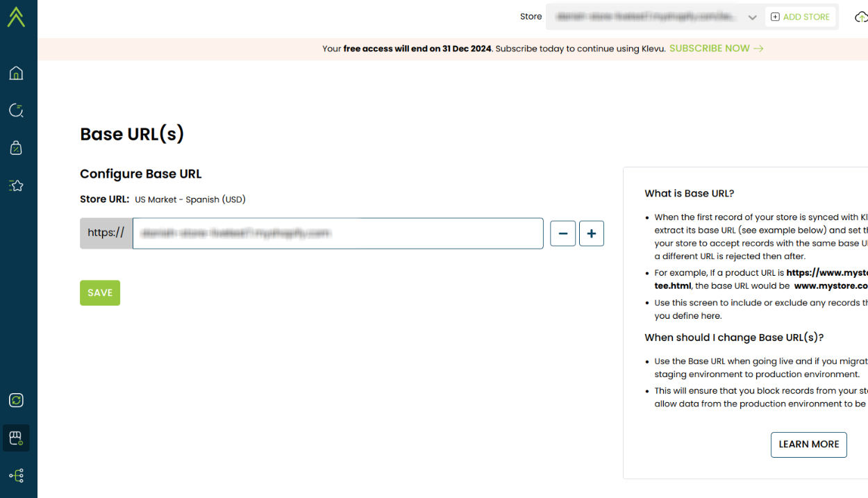868x498 pixels.
Task: Click the ADD STORE button
Action: pos(800,17)
